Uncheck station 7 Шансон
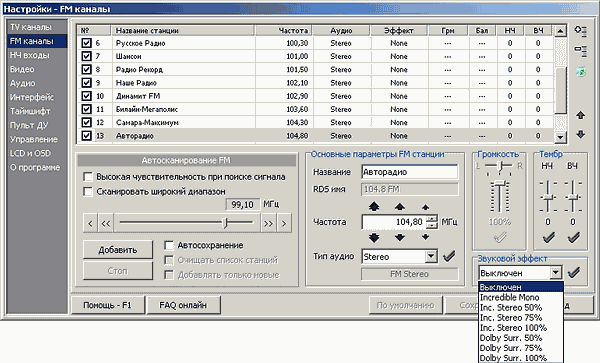Viewport: 600px width, 363px height. pyautogui.click(x=86, y=56)
